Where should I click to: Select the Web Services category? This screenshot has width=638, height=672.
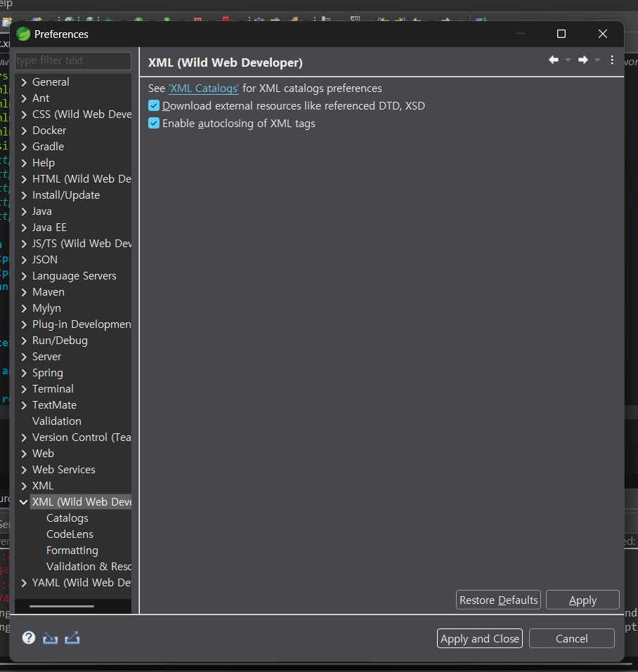click(64, 470)
